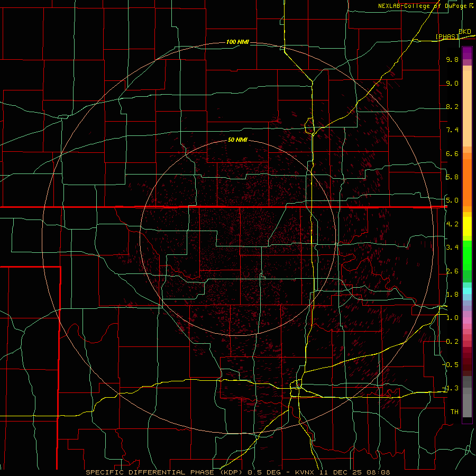Image resolution: width=476 pixels, height=476 pixels.
Task: Click the cyan segment of the color bar
Action: (x=467, y=291)
